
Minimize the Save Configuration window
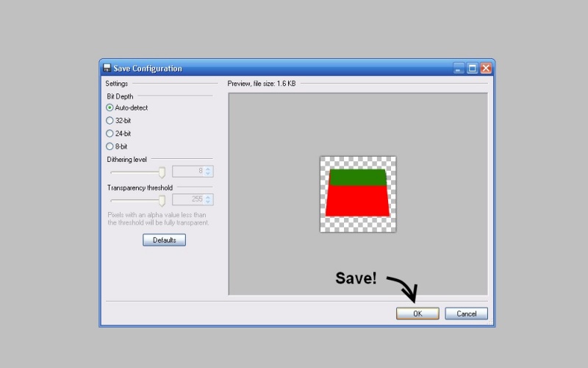(x=459, y=68)
